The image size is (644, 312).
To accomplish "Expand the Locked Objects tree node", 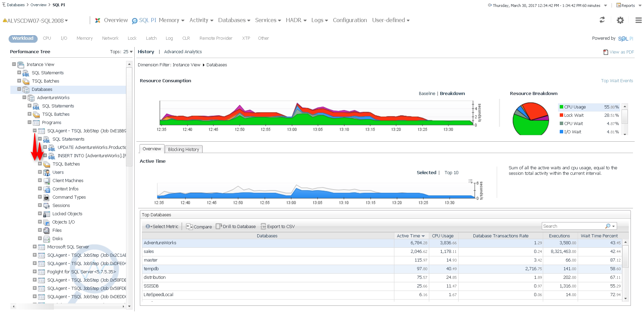I will (x=40, y=214).
